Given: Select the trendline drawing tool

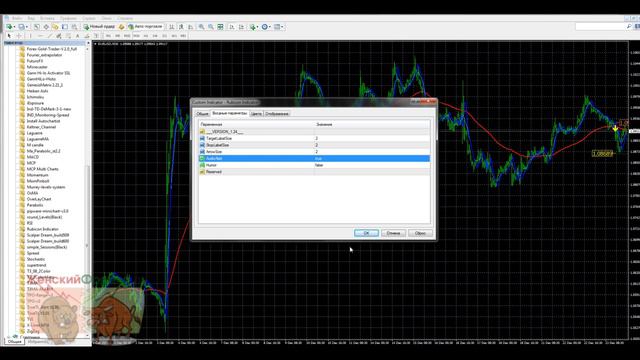Looking at the screenshot, I should [x=49, y=36].
